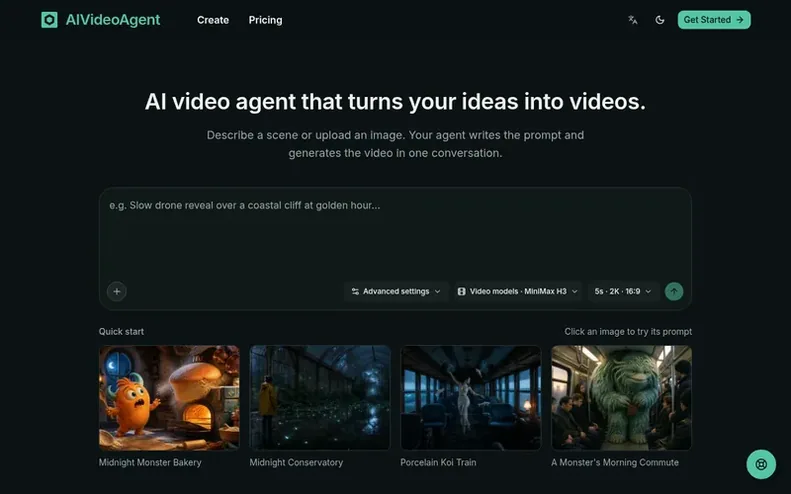Open the Video models MiniMax H3 dropdown
791x494 pixels.
[x=518, y=291]
